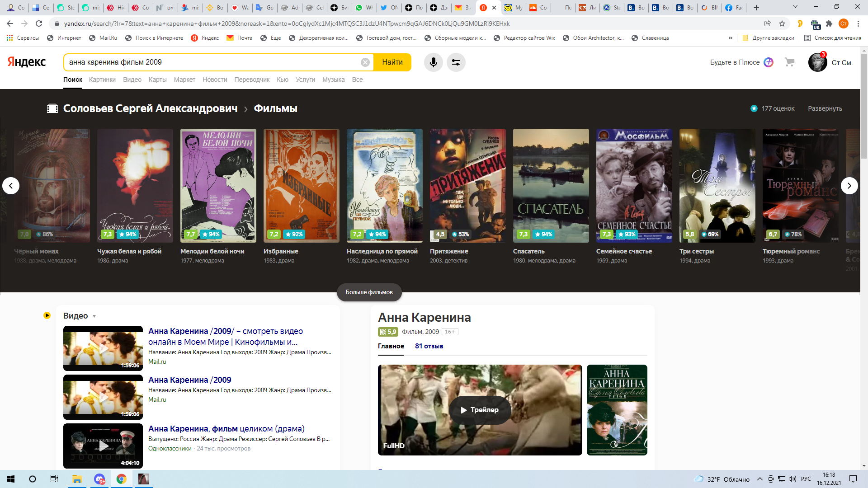Open Избранные film poster
868x488 pixels.
[x=302, y=186]
